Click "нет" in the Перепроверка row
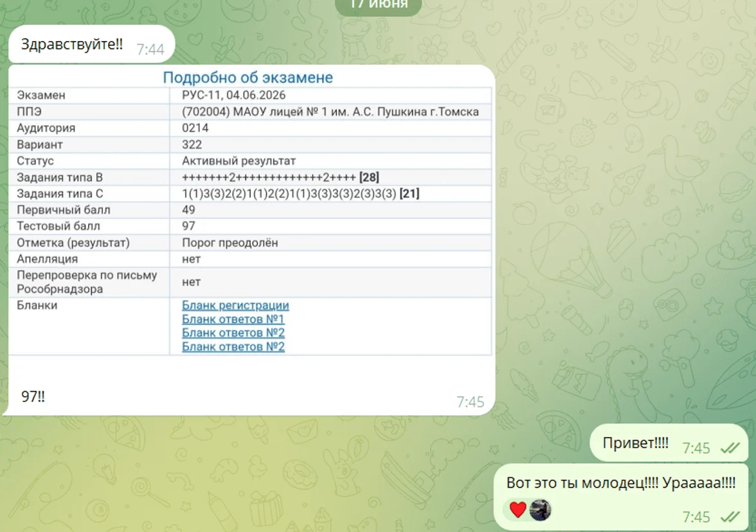 191,282
